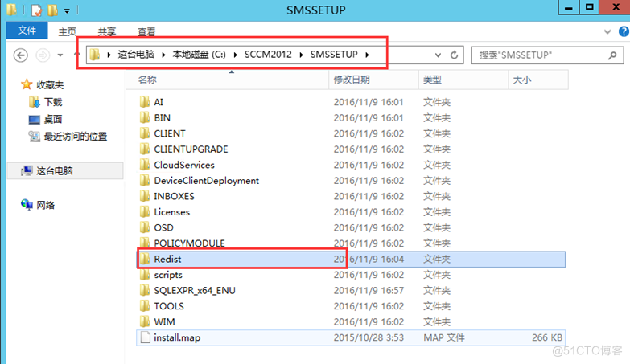This screenshot has width=630, height=364.
Task: Open the recent locations dropdown arrow
Action: tap(60, 55)
